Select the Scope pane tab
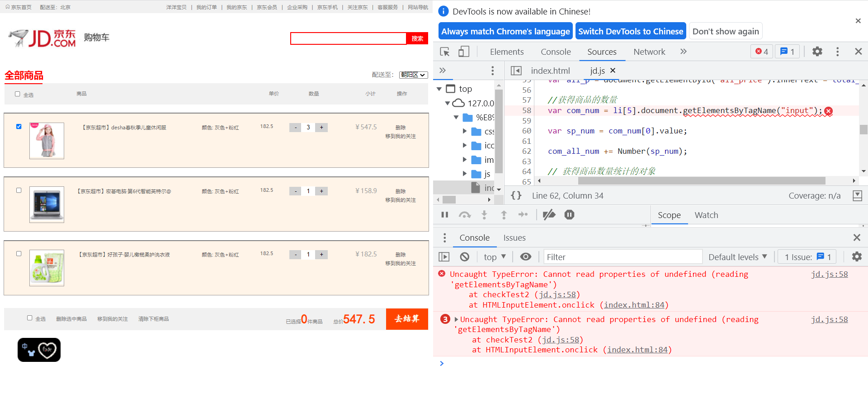This screenshot has height=408, width=868. (x=669, y=215)
